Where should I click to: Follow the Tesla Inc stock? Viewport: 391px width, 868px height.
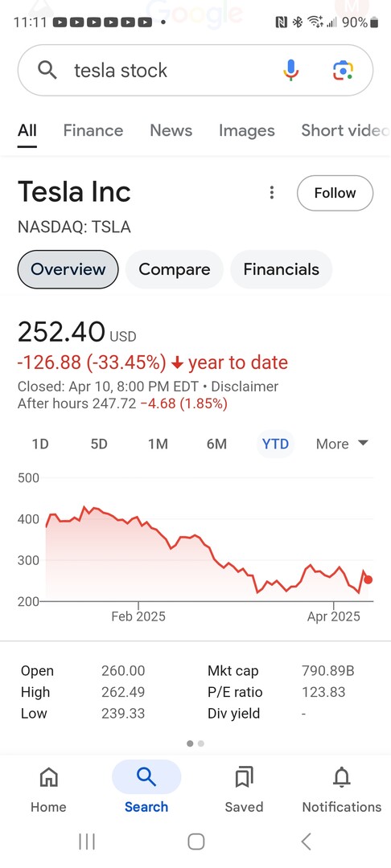pyautogui.click(x=335, y=193)
